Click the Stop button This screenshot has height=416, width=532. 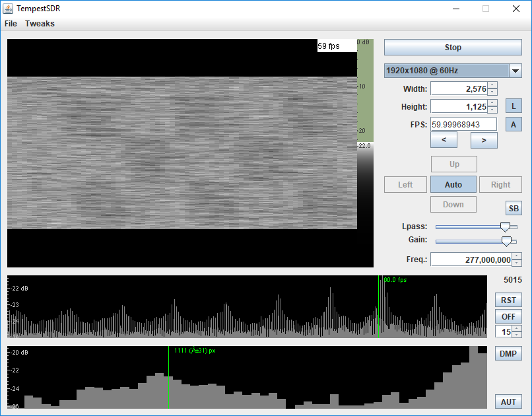453,48
